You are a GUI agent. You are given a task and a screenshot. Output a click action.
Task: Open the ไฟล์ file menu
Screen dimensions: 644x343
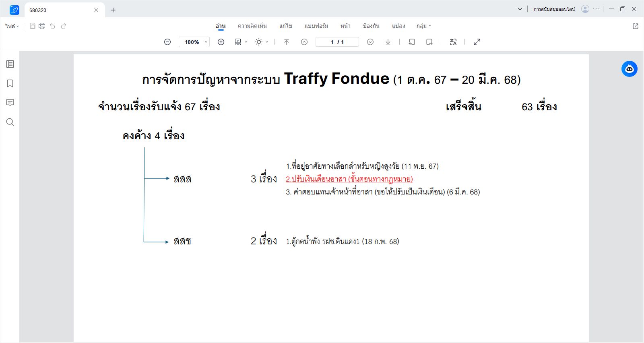point(12,26)
